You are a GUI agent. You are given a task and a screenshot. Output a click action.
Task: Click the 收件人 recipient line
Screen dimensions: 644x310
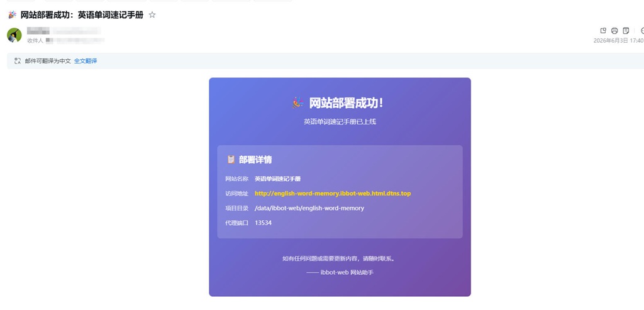click(65, 41)
